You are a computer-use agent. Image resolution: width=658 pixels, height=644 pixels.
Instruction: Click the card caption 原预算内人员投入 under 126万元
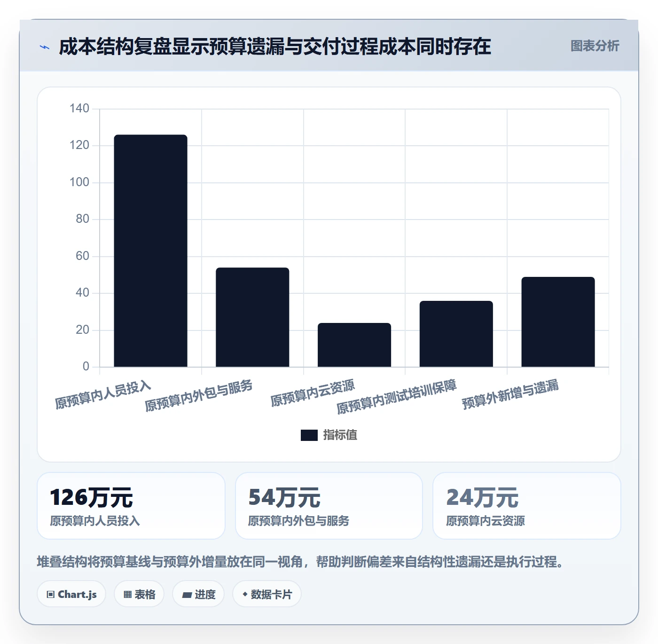tap(95, 521)
